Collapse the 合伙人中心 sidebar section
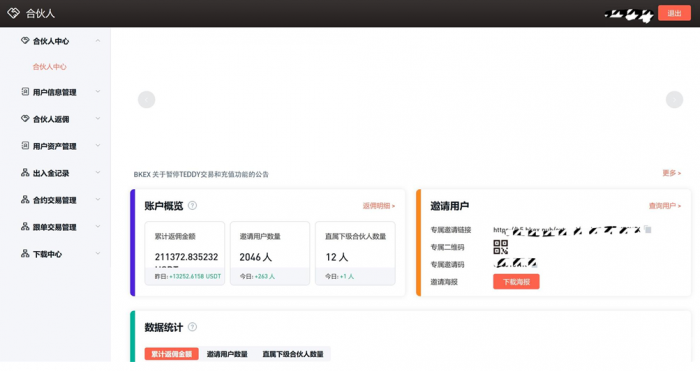The width and height of the screenshot is (700, 371). pos(98,41)
